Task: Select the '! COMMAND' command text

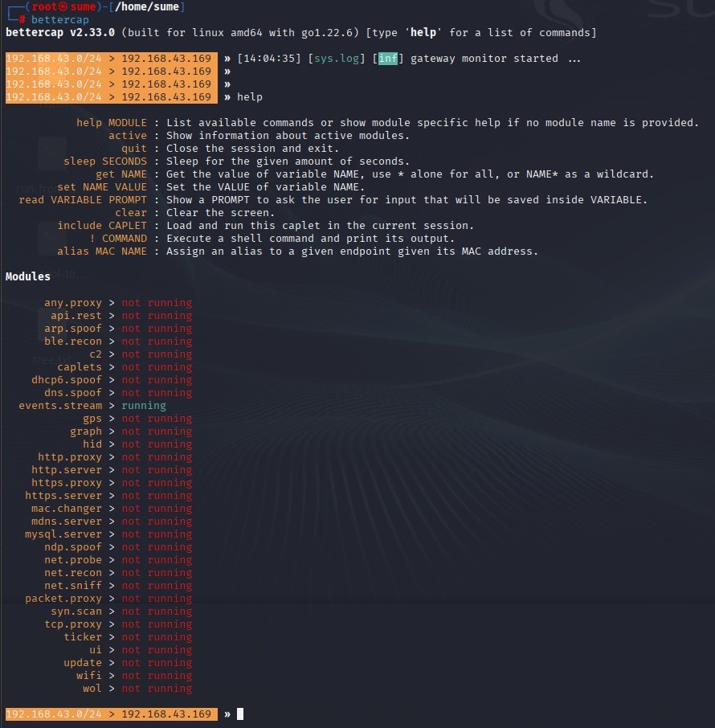Action: 118,238
